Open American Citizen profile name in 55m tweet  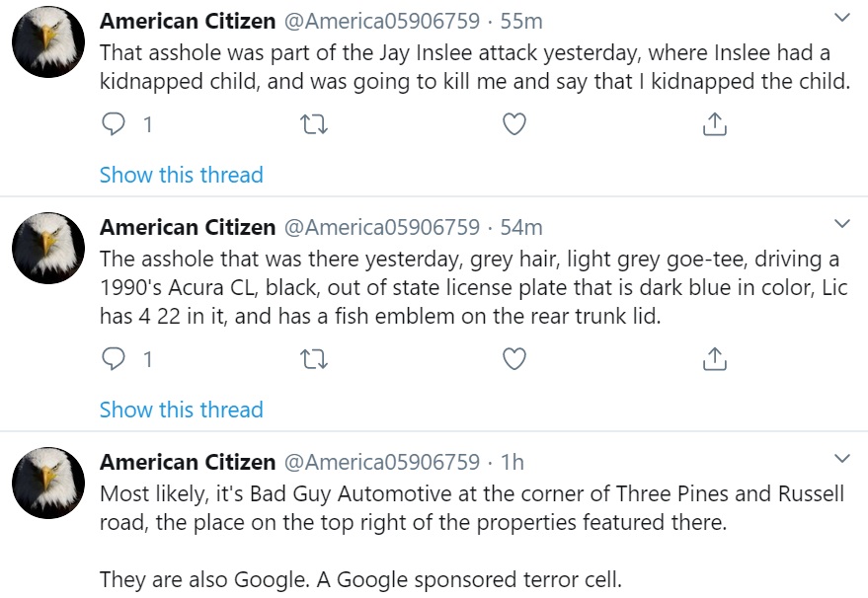[188, 21]
